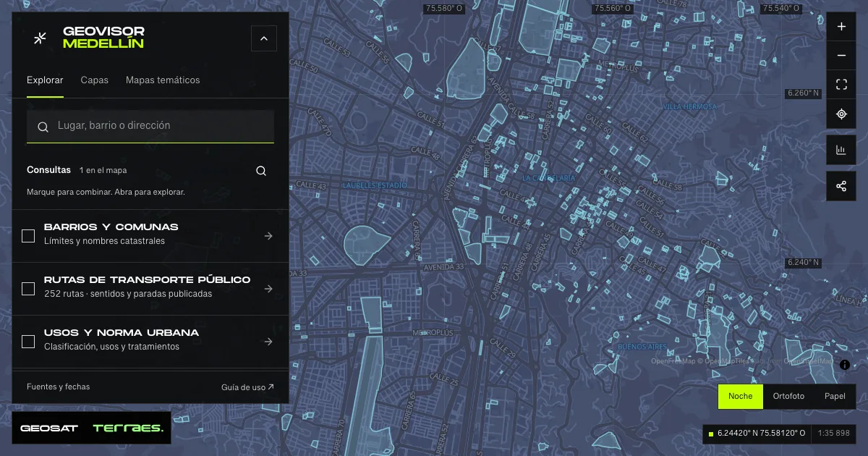Select the Noche basemap

[741, 396]
